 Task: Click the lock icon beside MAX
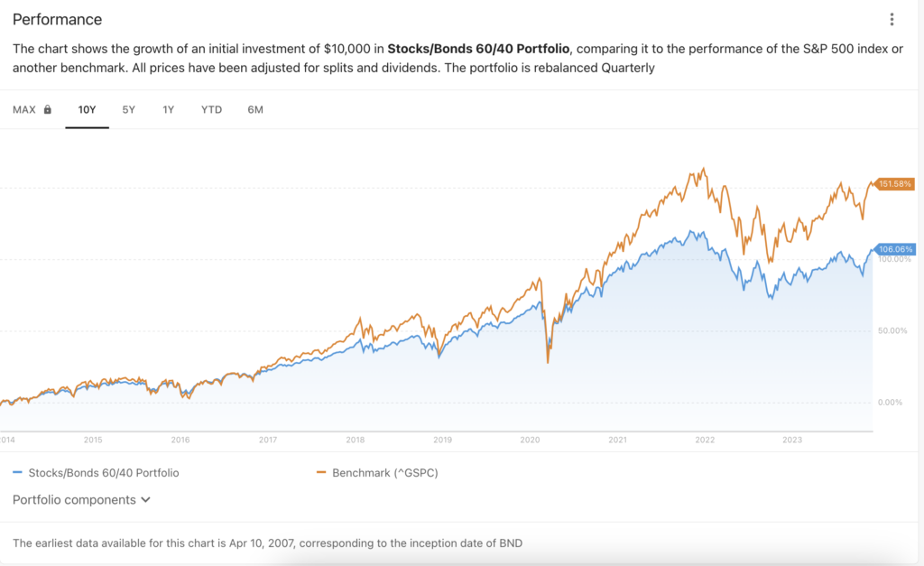tap(48, 110)
